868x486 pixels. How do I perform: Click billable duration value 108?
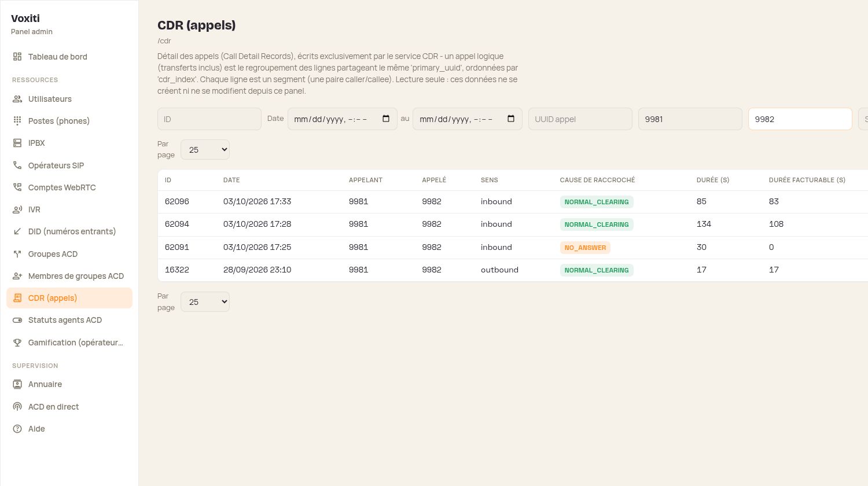click(x=776, y=224)
